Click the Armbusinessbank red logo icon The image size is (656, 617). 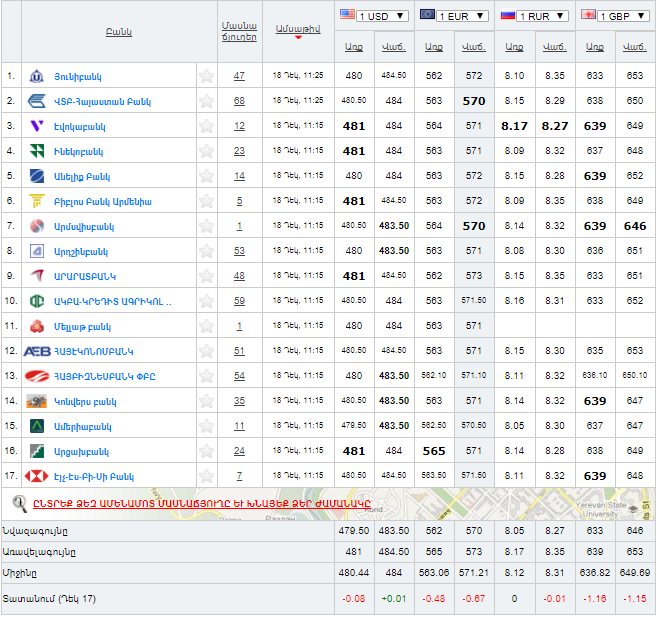(x=37, y=376)
